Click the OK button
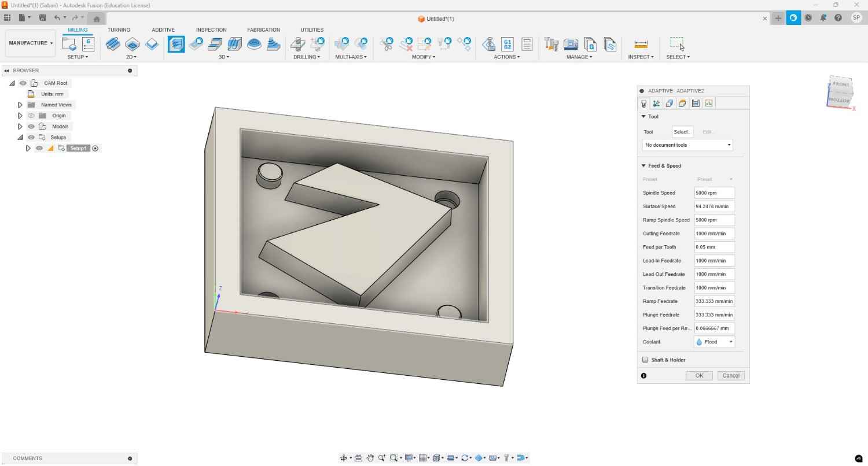 [699, 376]
